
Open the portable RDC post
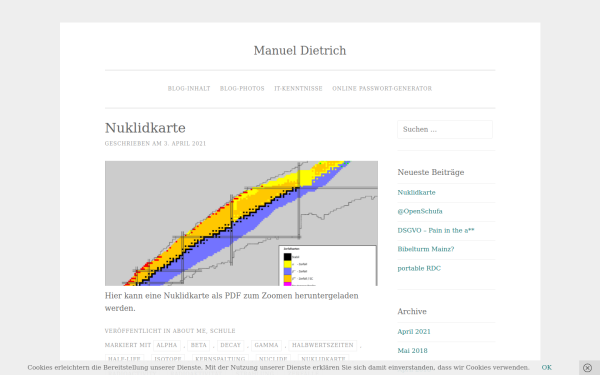point(419,268)
